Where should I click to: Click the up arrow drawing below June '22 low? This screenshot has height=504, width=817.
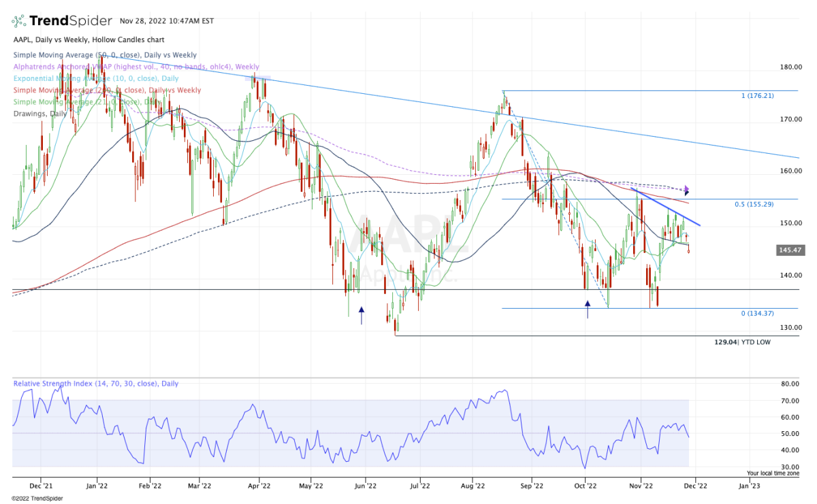click(x=362, y=315)
